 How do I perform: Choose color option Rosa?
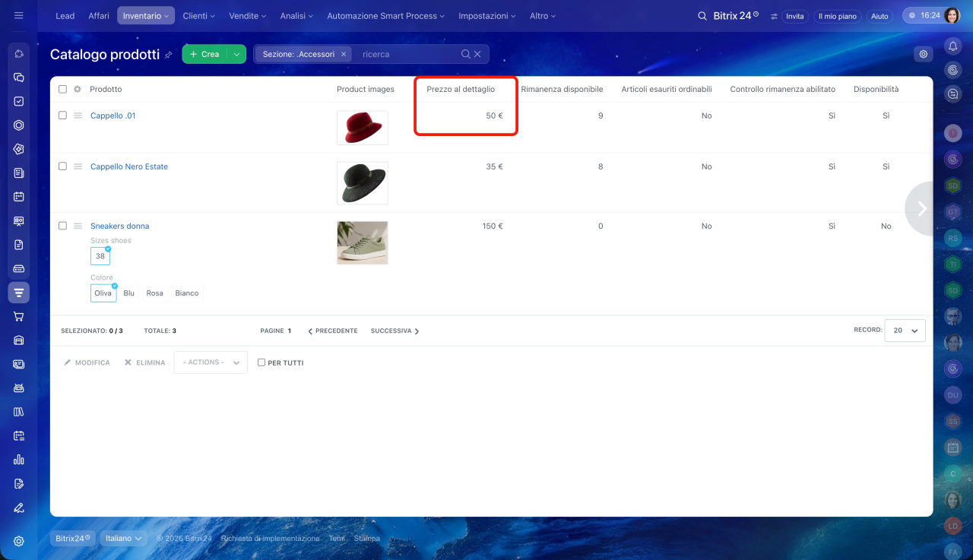[155, 293]
